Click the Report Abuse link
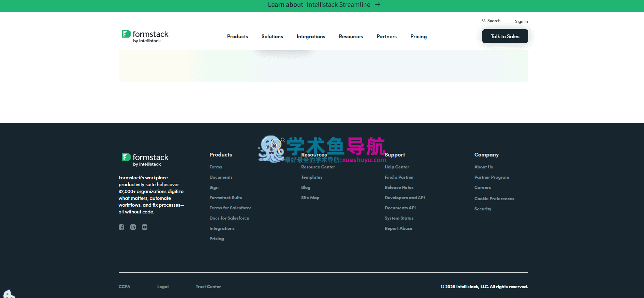This screenshot has height=298, width=644. point(398,228)
